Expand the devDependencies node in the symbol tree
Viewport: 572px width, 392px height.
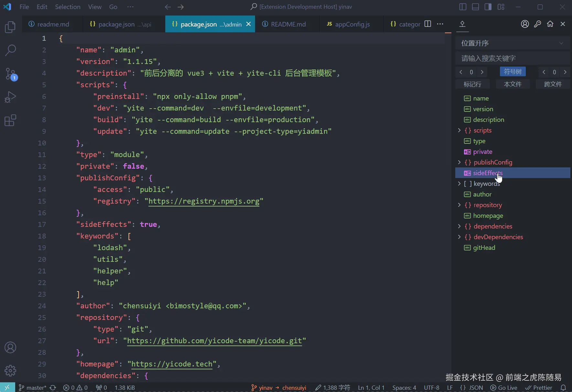click(459, 237)
